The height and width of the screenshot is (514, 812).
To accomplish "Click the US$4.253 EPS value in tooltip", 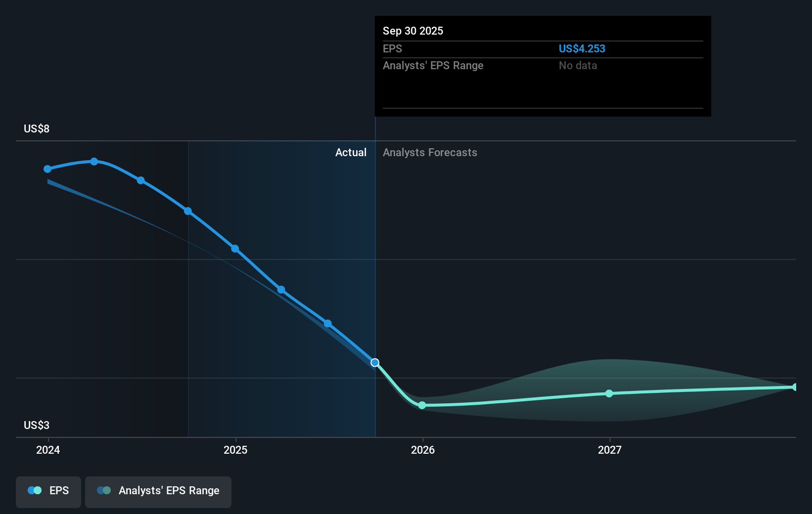I will coord(582,48).
